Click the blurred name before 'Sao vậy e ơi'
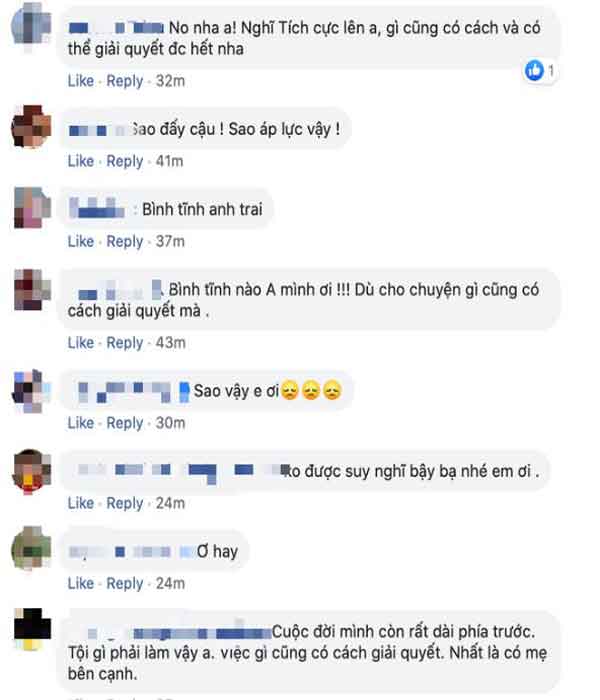Image resolution: width=600 pixels, height=700 pixels. [x=133, y=392]
